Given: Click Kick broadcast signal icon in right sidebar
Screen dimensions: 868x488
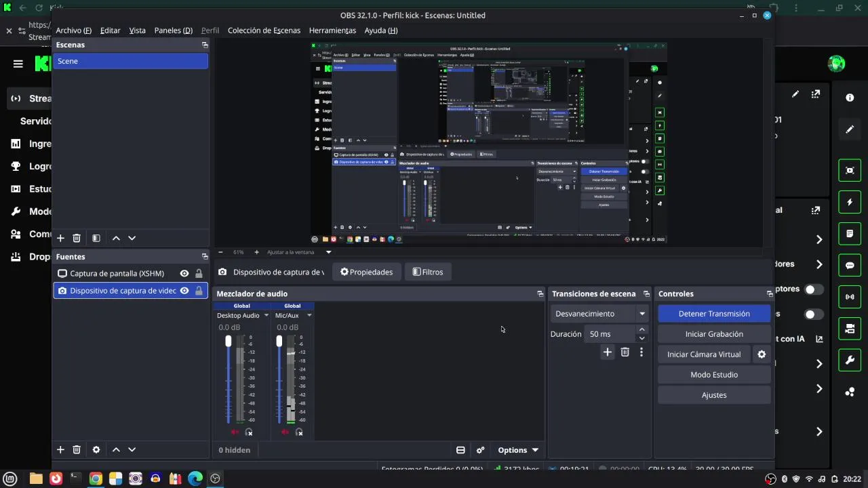Looking at the screenshot, I should (850, 297).
